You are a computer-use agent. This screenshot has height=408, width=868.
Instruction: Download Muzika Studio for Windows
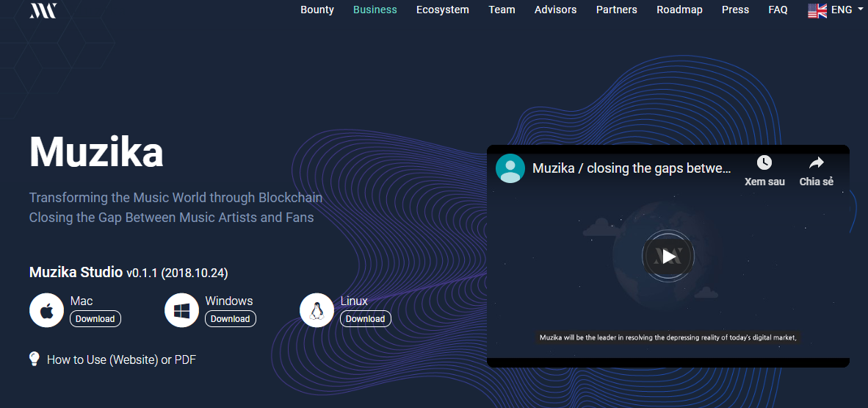[231, 319]
